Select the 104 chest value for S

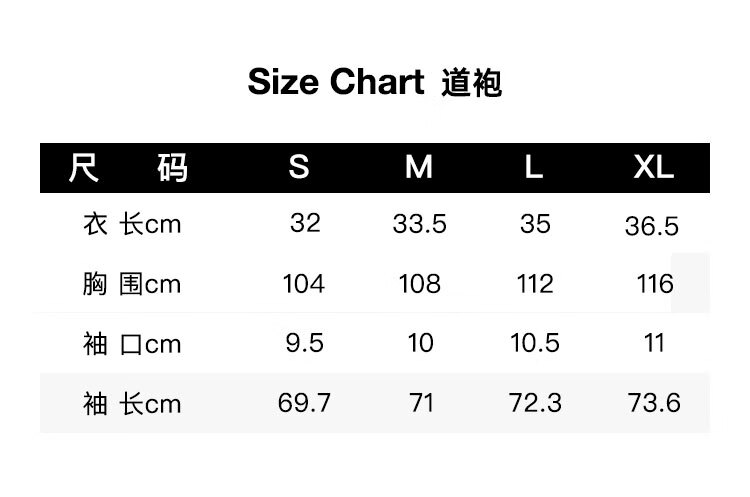tap(304, 284)
